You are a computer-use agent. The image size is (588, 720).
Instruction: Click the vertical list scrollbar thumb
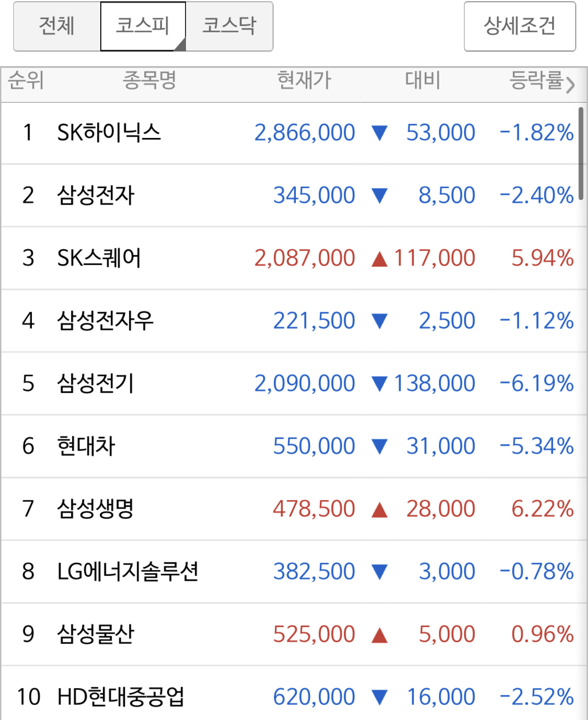tap(581, 153)
